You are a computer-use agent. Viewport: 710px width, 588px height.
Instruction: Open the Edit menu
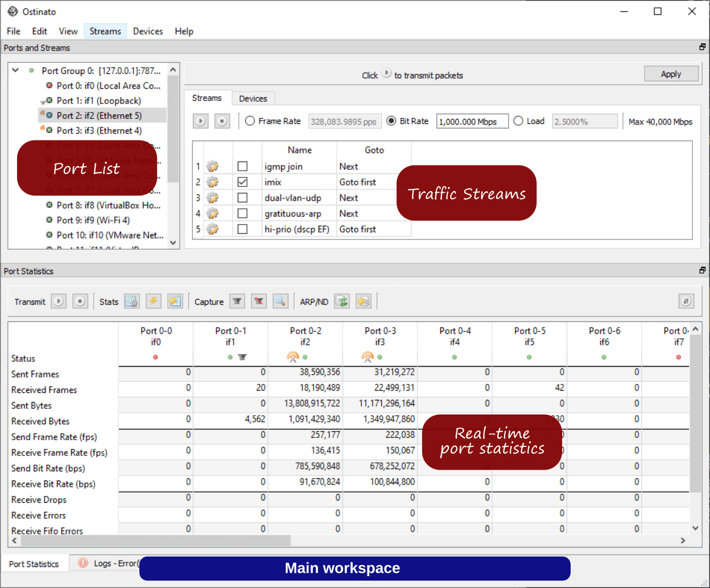[x=40, y=31]
